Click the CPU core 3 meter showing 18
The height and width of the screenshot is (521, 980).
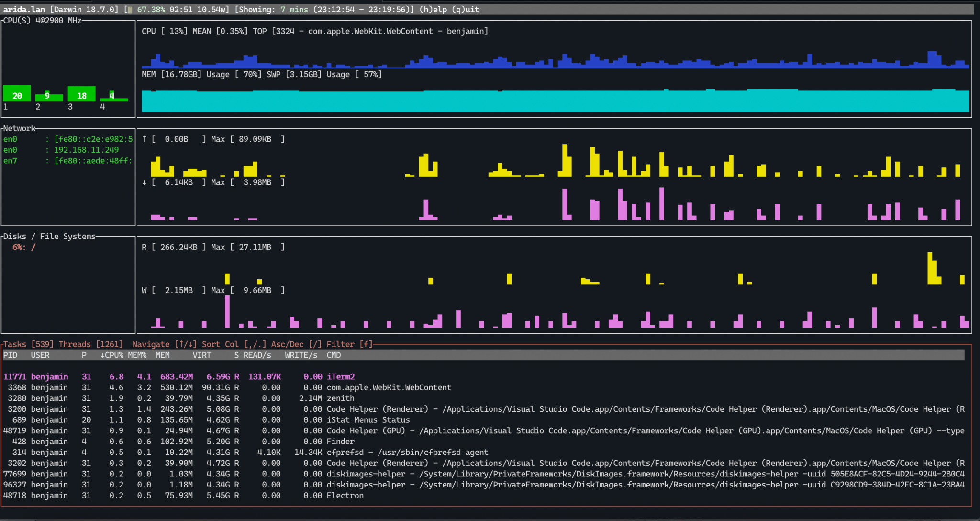coord(81,95)
